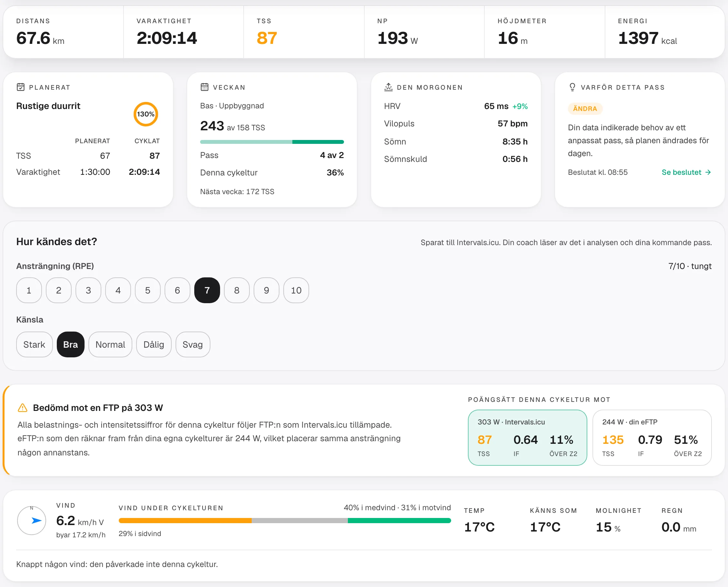The height and width of the screenshot is (587, 728).
Task: Click the weekly TSS progress bar
Action: pos(272,142)
